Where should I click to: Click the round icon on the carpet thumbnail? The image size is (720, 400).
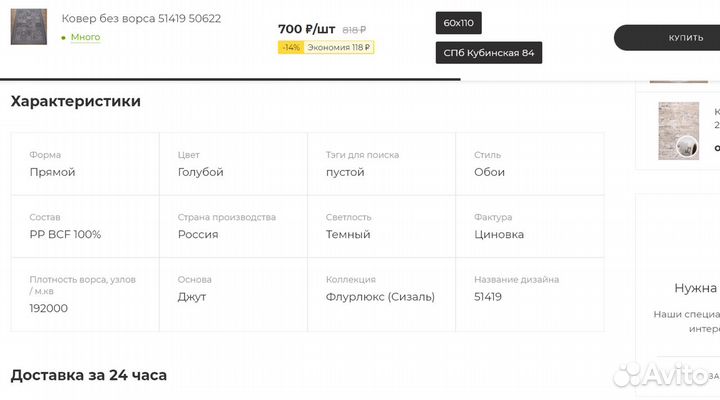[x=686, y=146]
